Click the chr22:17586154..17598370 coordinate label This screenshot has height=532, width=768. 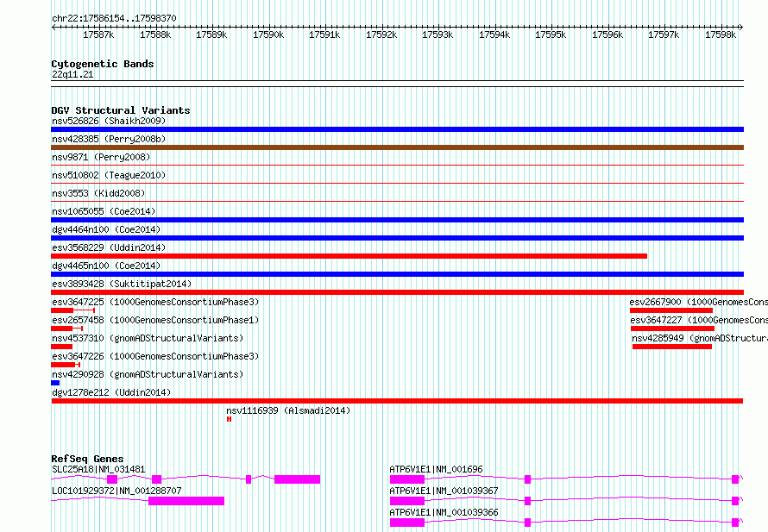114,18
